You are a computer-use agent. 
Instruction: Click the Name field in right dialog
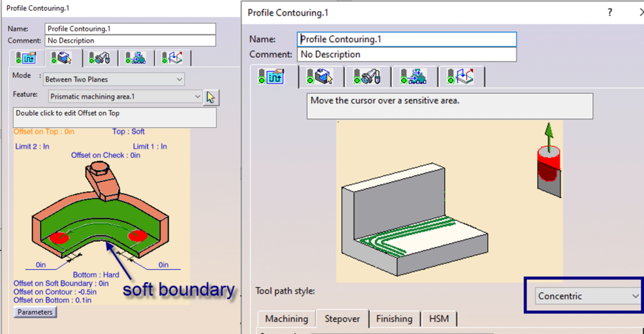(x=407, y=39)
